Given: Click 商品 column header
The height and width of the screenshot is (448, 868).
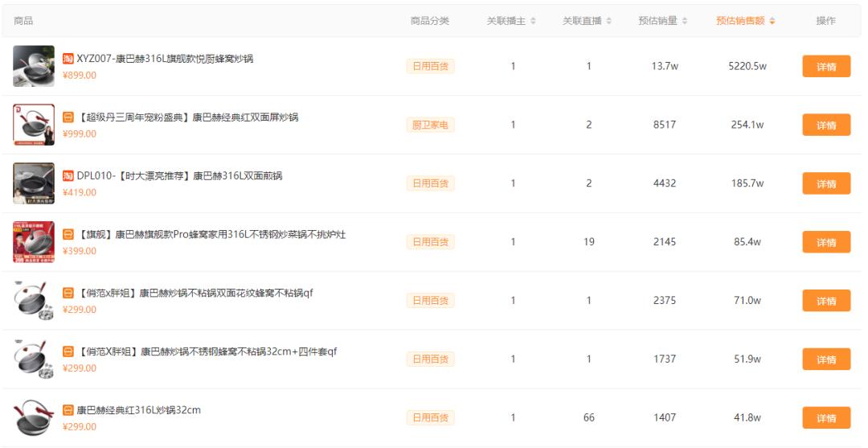Looking at the screenshot, I should (x=23, y=21).
